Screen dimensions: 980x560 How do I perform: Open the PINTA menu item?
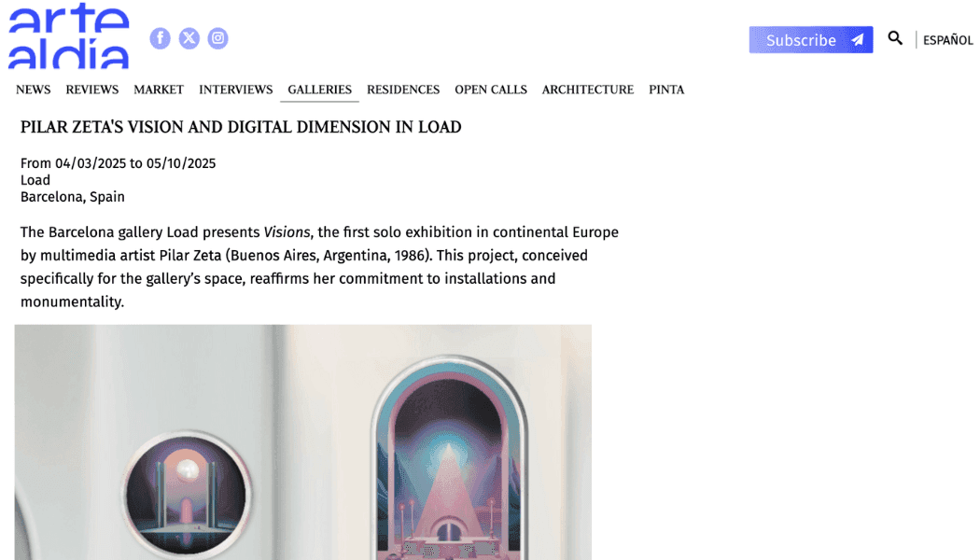[666, 90]
